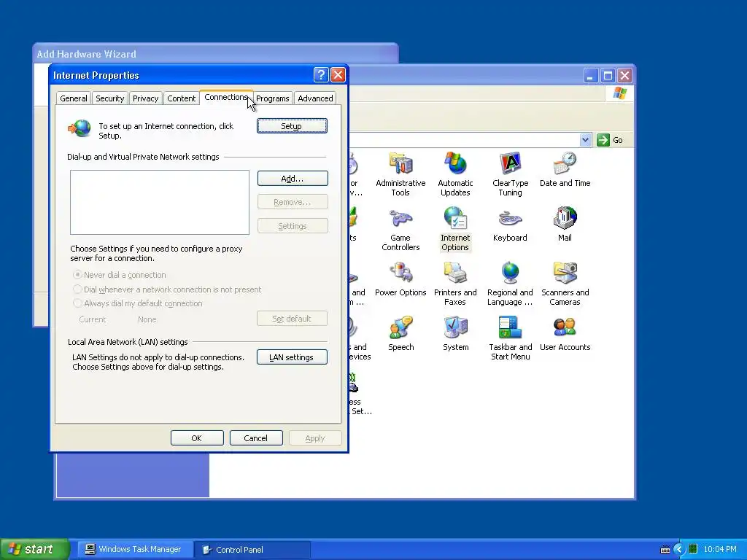
Task: Click the greyed Remove... button
Action: coord(293,203)
